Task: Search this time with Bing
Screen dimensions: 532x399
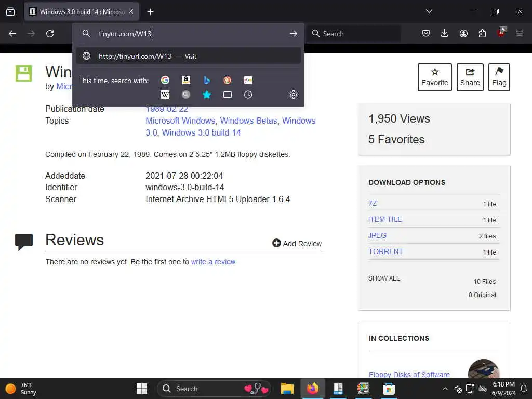Action: (207, 80)
